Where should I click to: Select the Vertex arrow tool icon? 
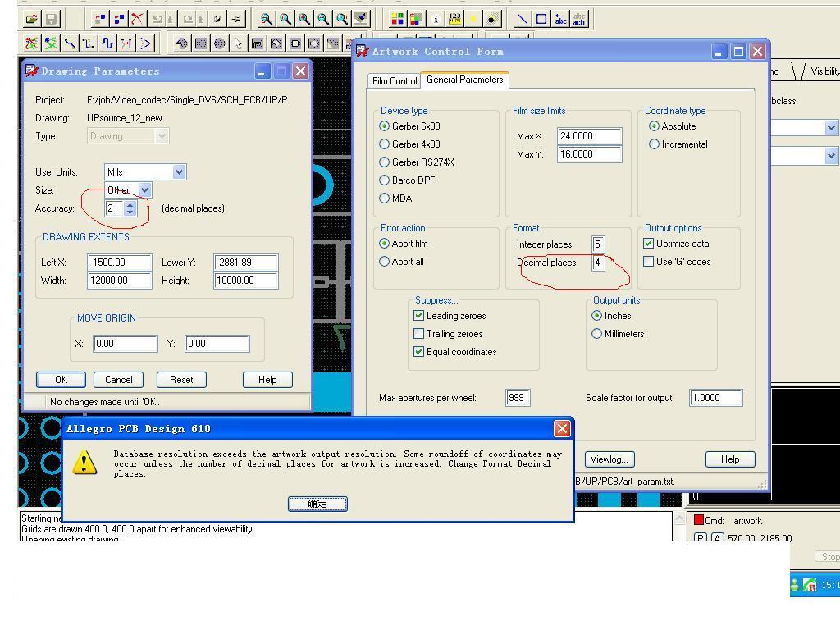click(146, 43)
